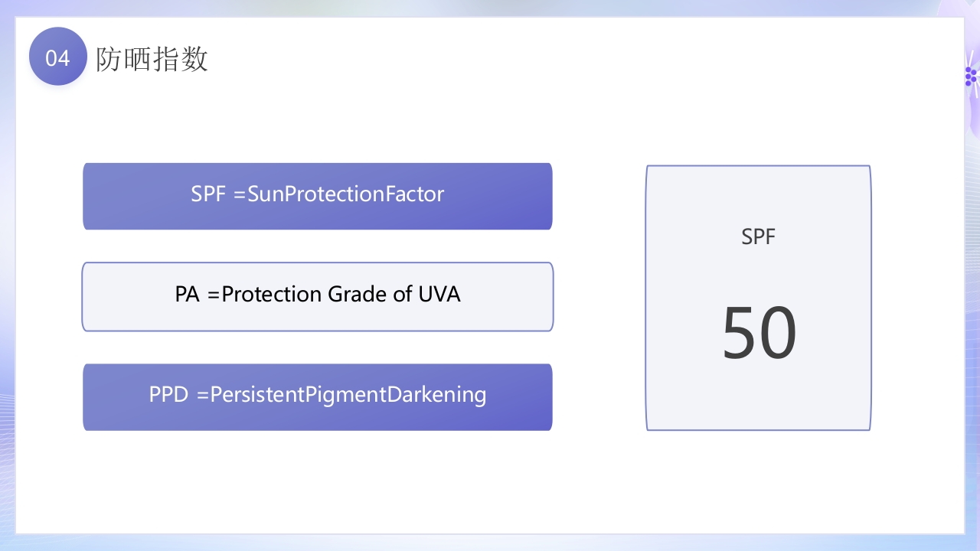Select the word "UVA" in the middle box
Image resolution: width=980 pixels, height=551 pixels.
[439, 295]
